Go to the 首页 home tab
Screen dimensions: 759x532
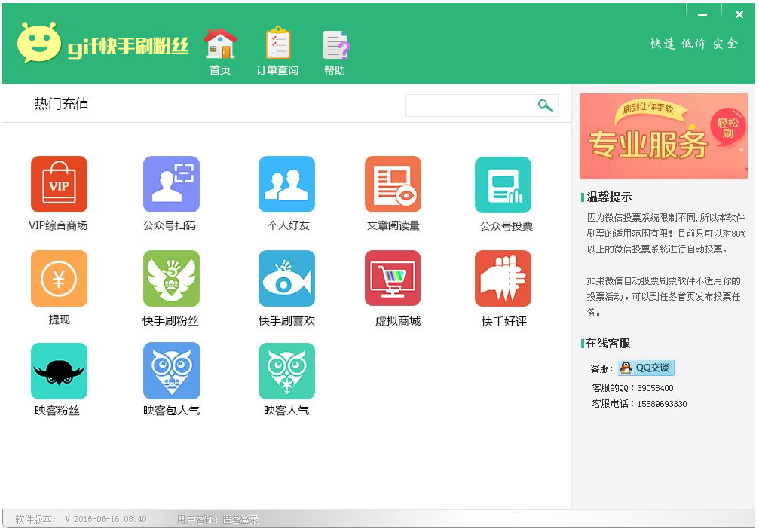click(220, 50)
